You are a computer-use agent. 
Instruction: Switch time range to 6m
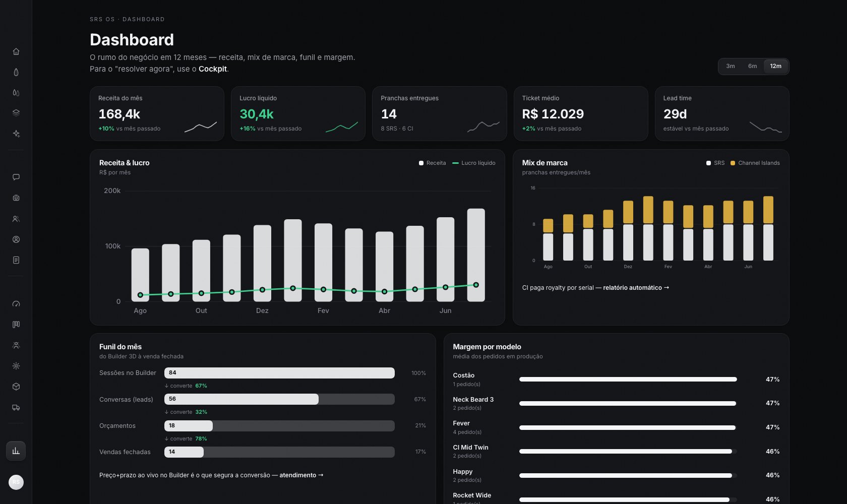pos(752,66)
